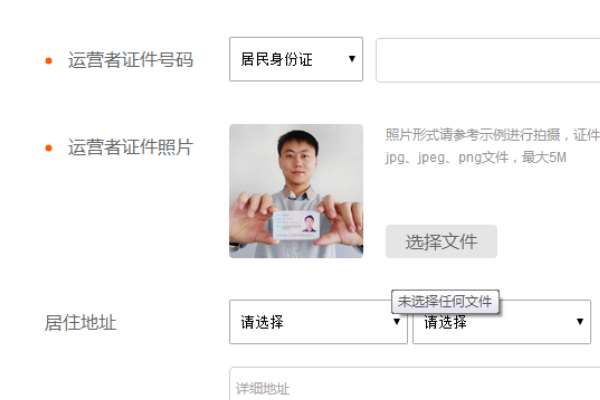The height and width of the screenshot is (400, 600).
Task: Click the 未选择任何文件 tooltip
Action: point(445,301)
